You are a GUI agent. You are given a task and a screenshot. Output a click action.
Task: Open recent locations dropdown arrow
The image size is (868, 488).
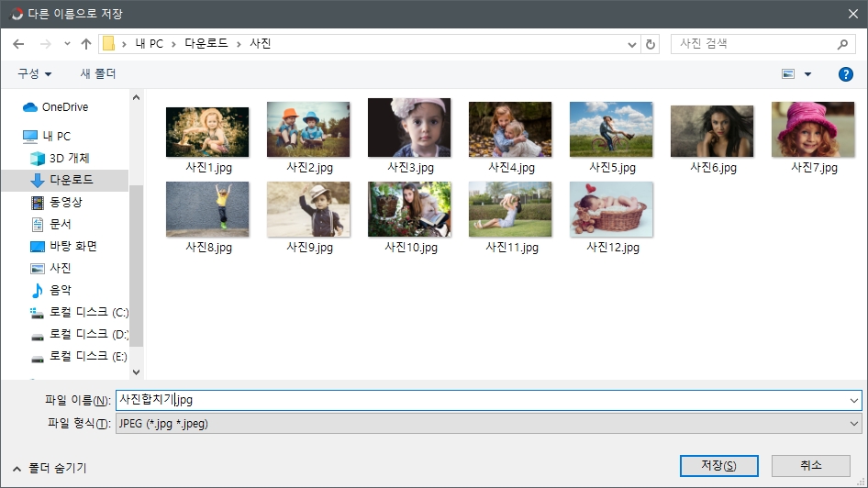(67, 44)
